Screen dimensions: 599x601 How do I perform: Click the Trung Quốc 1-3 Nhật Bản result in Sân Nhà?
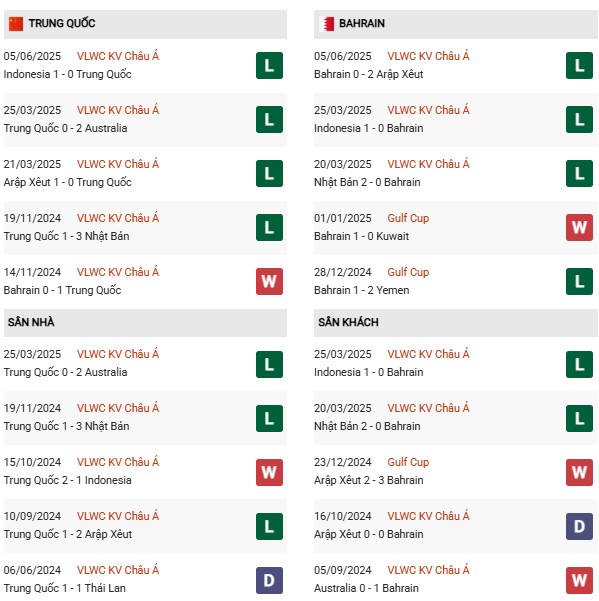[66, 426]
